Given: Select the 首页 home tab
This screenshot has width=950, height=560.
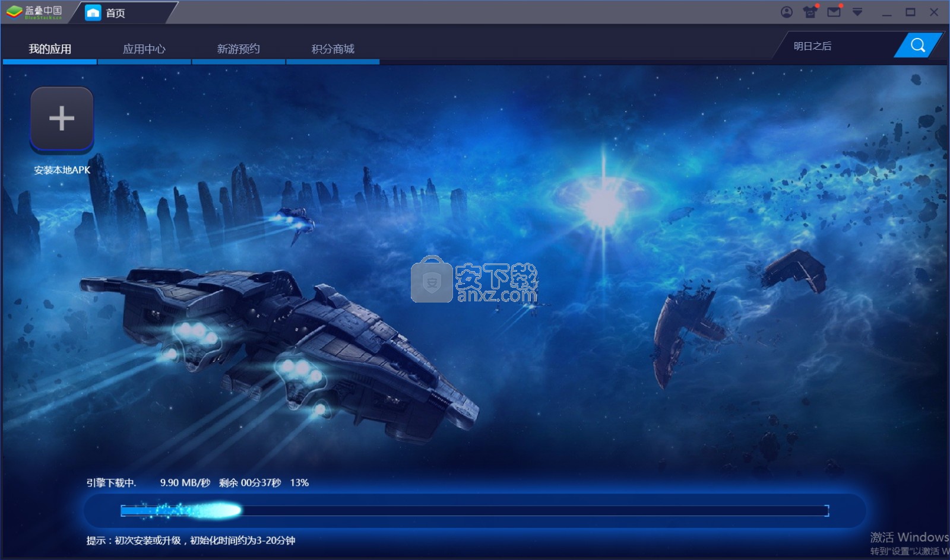Looking at the screenshot, I should pos(123,12).
